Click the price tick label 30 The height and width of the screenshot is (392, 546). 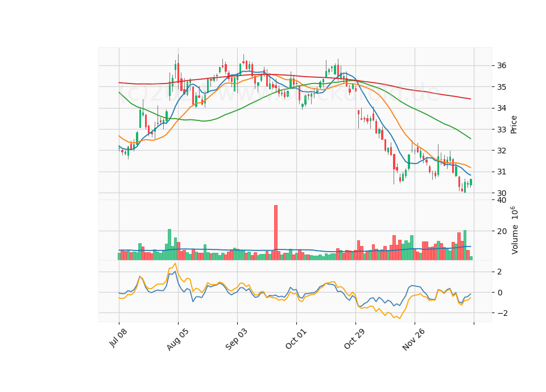[502, 193]
